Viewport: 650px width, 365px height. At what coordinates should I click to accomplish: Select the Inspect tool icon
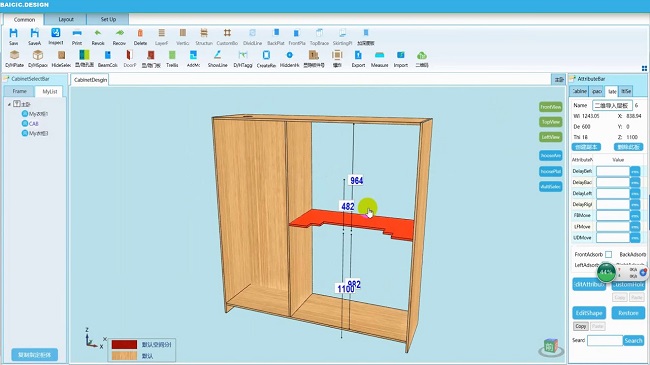point(56,33)
